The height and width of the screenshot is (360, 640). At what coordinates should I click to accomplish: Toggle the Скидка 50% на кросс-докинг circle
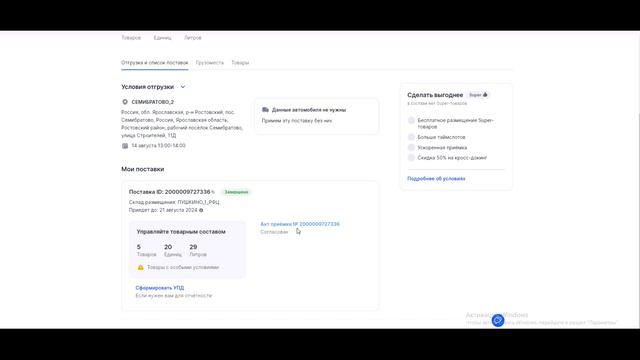pyautogui.click(x=411, y=158)
